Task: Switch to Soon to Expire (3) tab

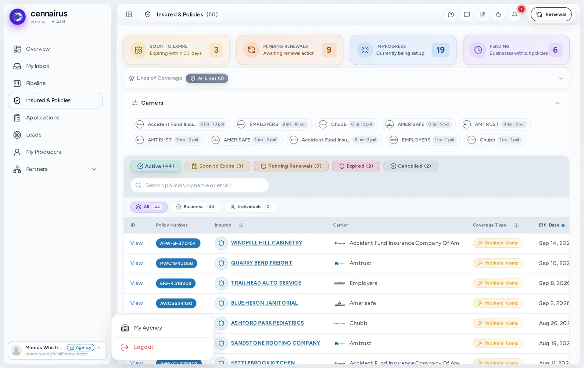Action: [217, 166]
